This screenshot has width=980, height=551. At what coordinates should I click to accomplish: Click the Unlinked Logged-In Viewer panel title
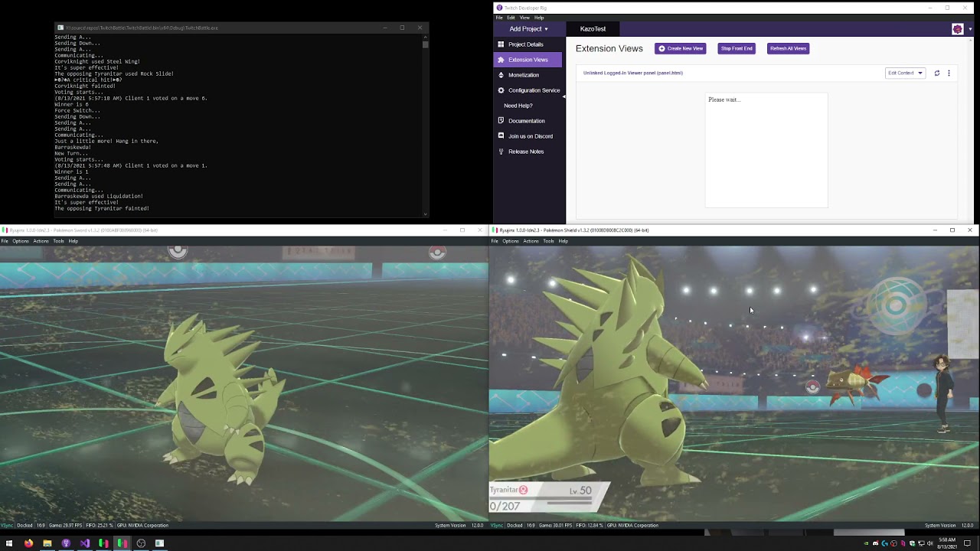coord(633,73)
